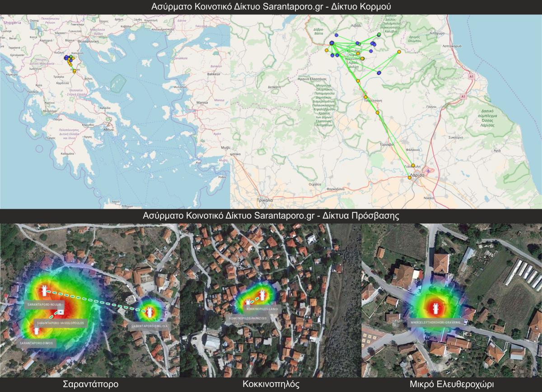Click the SARANTAPORO-NOULIS access point label
This screenshot has height=392, width=542.
point(44,304)
